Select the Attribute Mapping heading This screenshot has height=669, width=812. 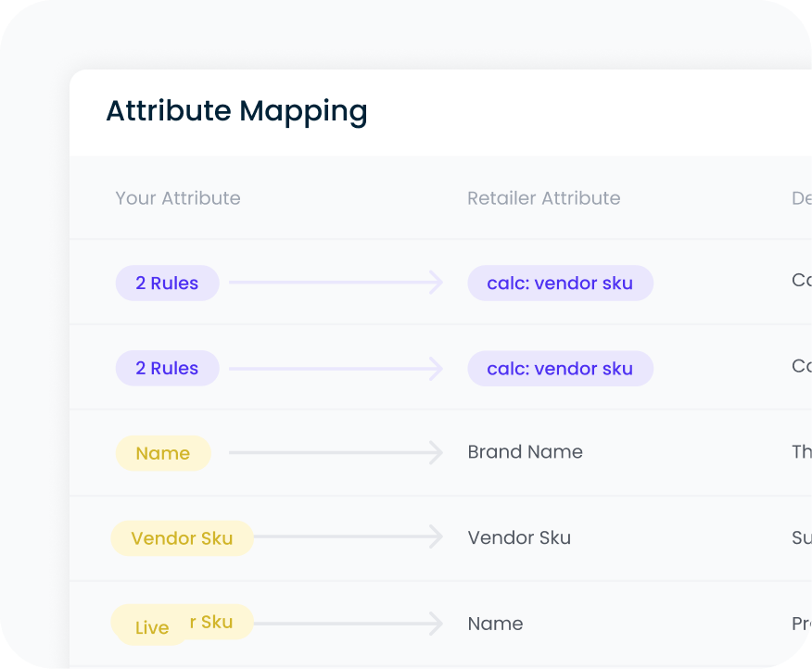[x=236, y=111]
